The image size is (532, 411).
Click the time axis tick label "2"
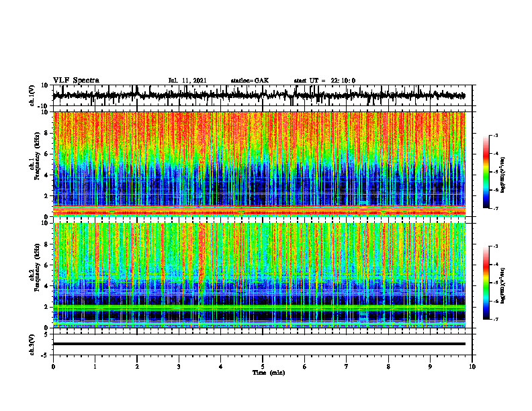(137, 367)
